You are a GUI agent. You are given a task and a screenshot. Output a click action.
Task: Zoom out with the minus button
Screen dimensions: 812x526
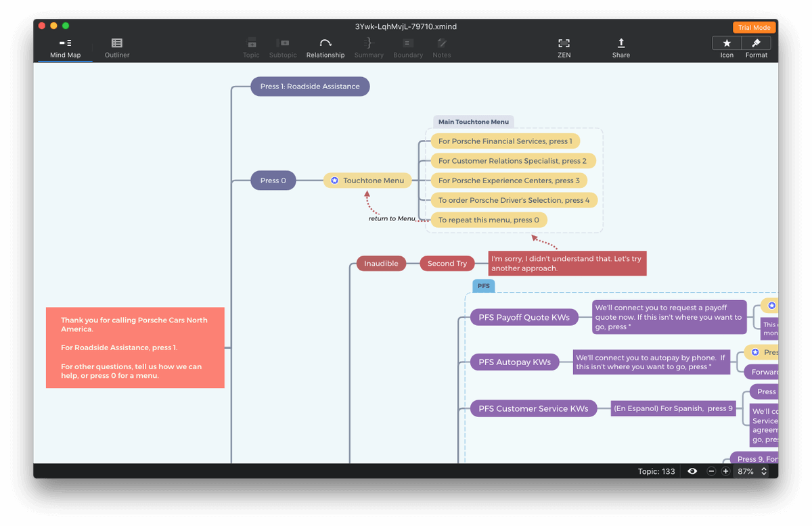coord(711,471)
